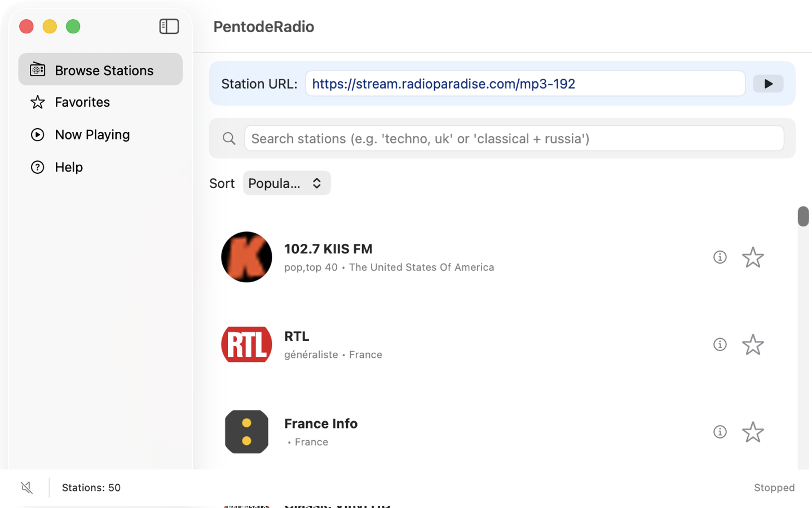Screen dimensions: 812x508
Task: Select the France Info station name
Action: click(321, 423)
